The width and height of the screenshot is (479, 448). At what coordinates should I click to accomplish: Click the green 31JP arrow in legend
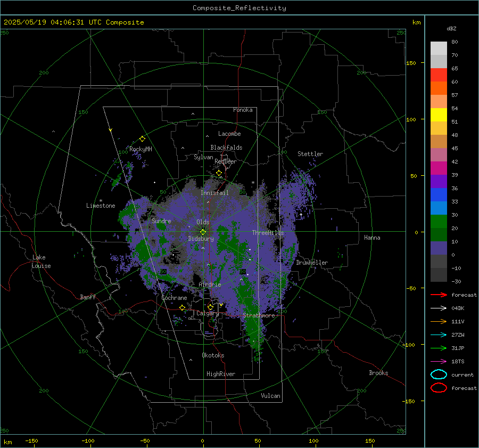(x=439, y=348)
